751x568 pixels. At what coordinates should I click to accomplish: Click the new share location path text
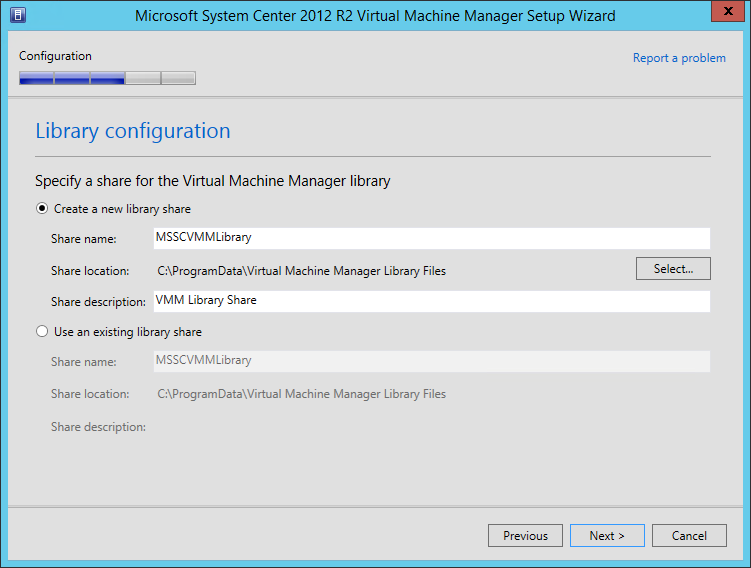pos(301,271)
